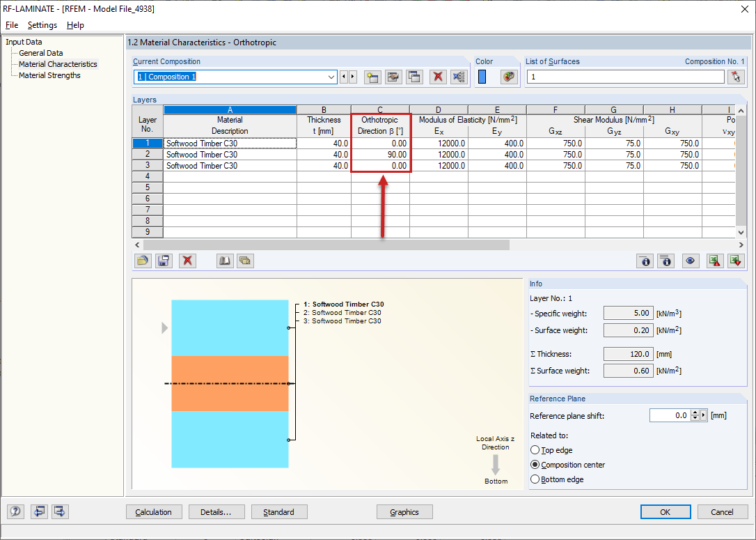Go to next input window icon
This screenshot has height=540, width=756.
(x=60, y=511)
